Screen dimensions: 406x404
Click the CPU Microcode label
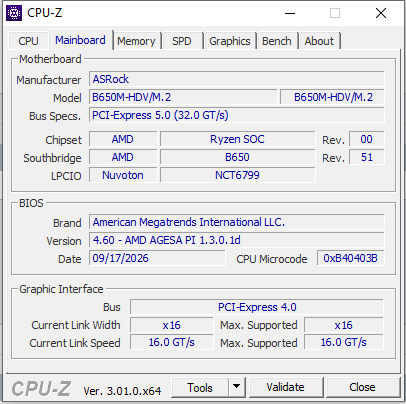[x=272, y=259]
